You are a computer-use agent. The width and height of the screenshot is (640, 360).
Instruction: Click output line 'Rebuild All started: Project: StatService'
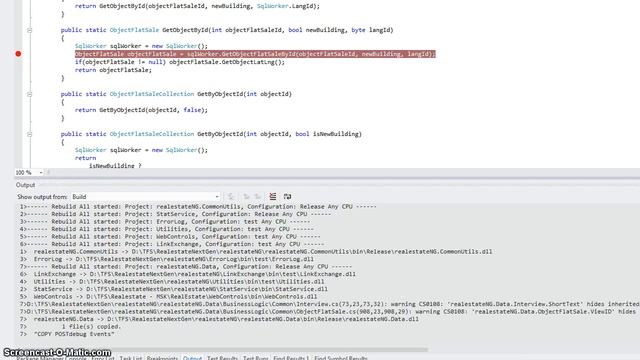tap(175, 214)
